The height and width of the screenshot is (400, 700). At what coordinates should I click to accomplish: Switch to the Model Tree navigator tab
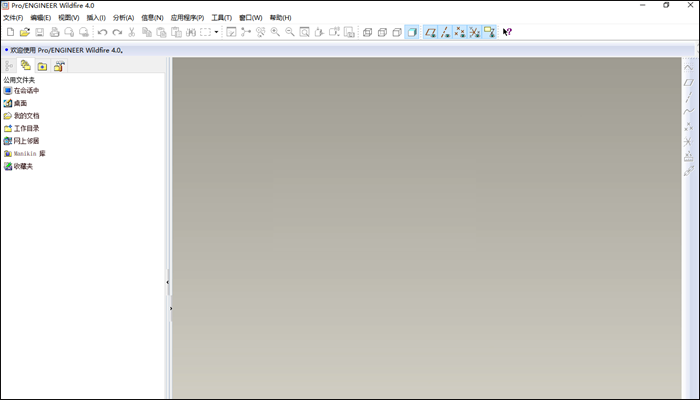pyautogui.click(x=9, y=66)
